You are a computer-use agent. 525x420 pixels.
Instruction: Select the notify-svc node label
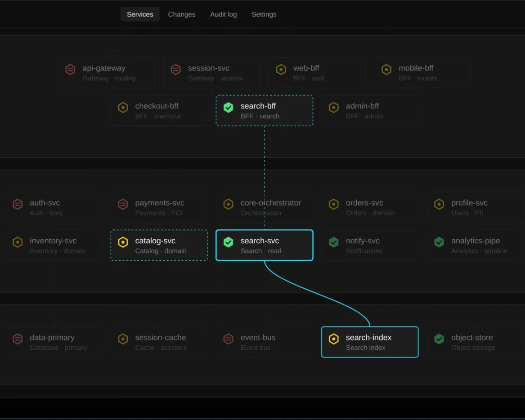coord(363,241)
